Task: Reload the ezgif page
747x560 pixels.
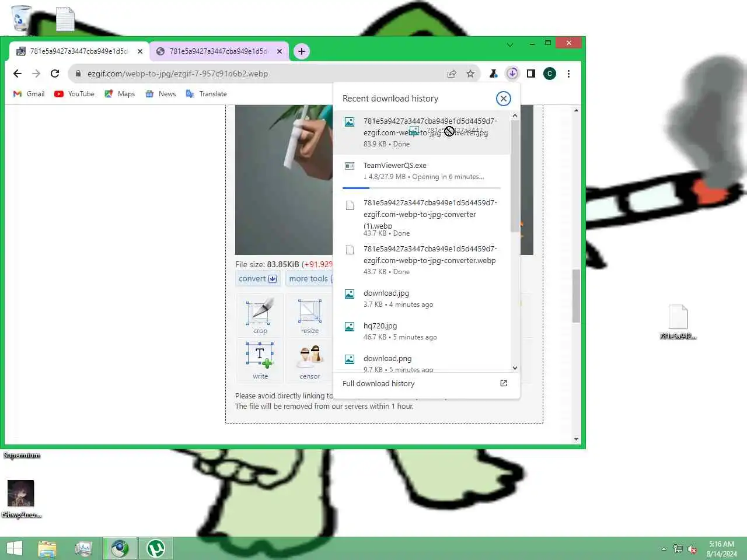Action: coord(55,73)
